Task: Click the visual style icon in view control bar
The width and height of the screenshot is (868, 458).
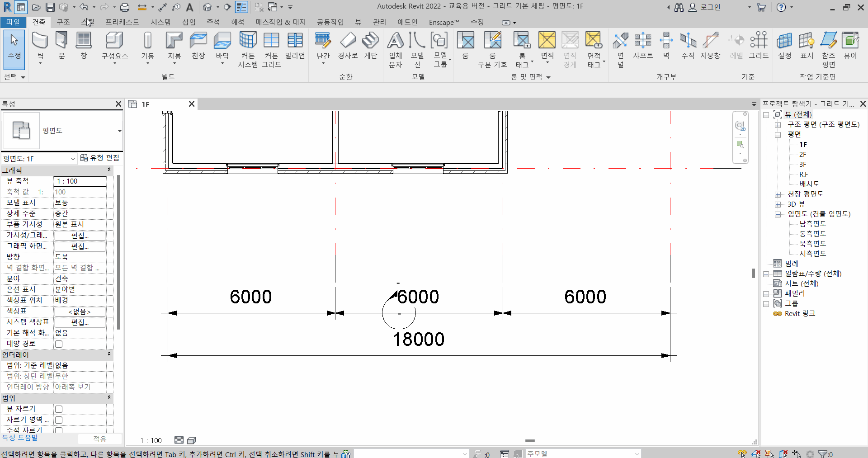Action: [191, 440]
